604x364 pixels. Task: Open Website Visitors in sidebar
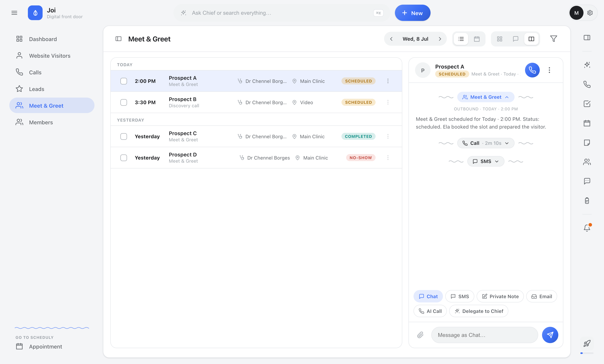[52, 56]
